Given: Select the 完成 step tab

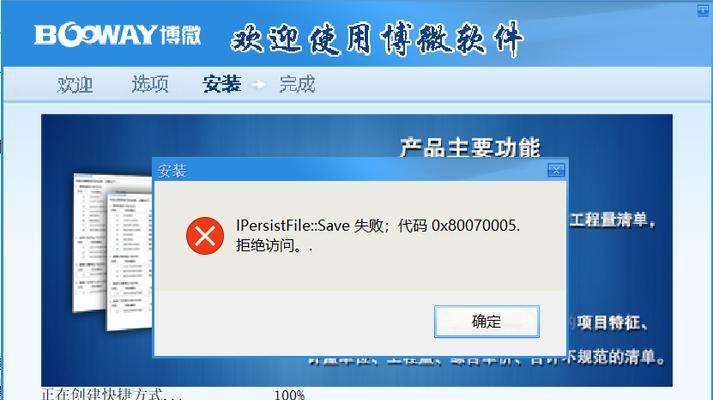Looking at the screenshot, I should 297,84.
